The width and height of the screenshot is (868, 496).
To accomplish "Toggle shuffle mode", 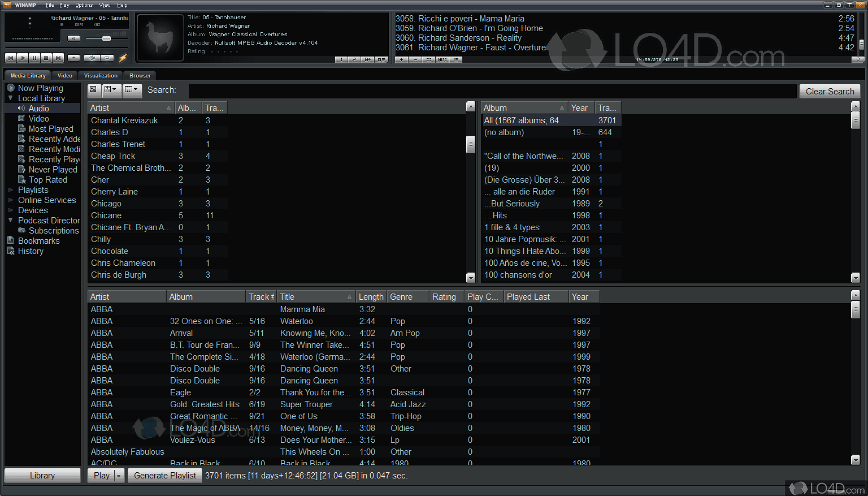I will pyautogui.click(x=92, y=58).
